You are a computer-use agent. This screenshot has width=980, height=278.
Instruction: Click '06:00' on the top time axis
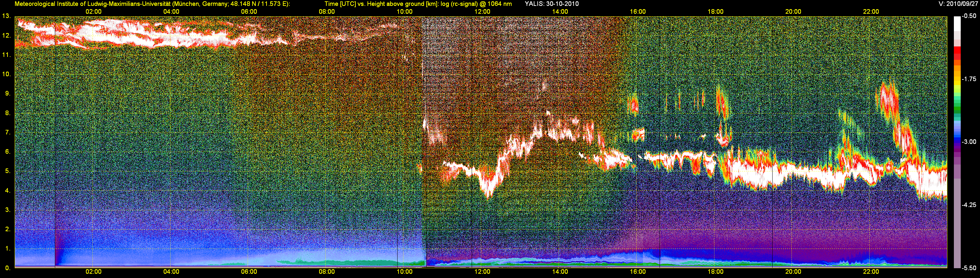pos(249,11)
